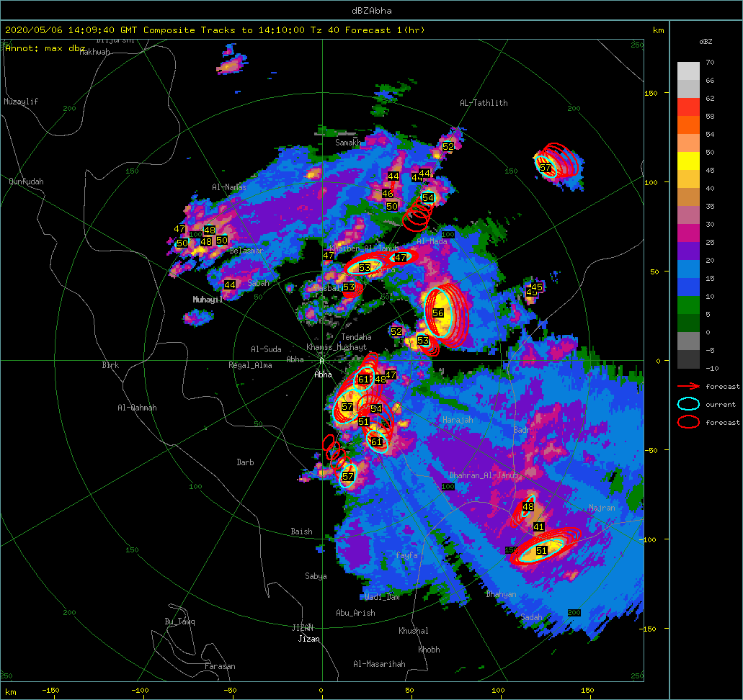Click the Abha radar site marker

click(322, 361)
